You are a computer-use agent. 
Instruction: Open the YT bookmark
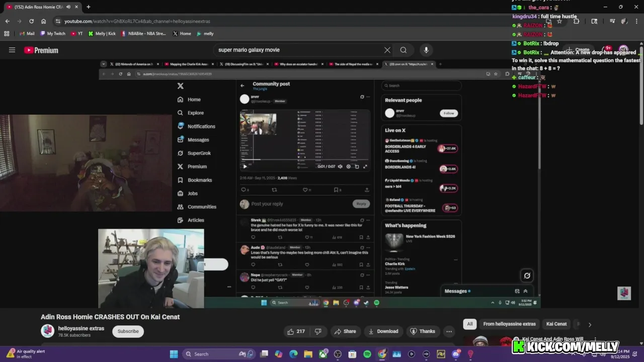77,34
